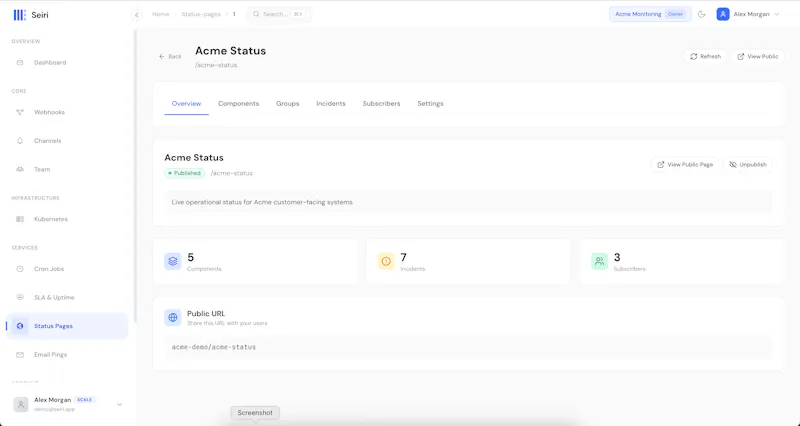Click the sidebar vertical scrollbar
The image size is (800, 426).
pos(135,176)
